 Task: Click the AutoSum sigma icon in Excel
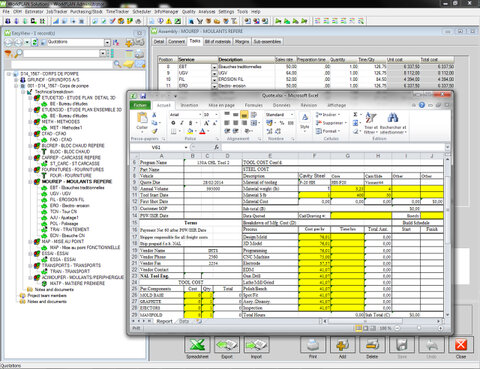(355, 115)
